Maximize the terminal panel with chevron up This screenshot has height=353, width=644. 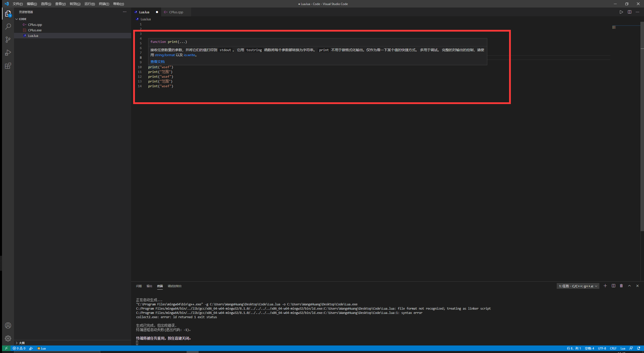coord(629,286)
